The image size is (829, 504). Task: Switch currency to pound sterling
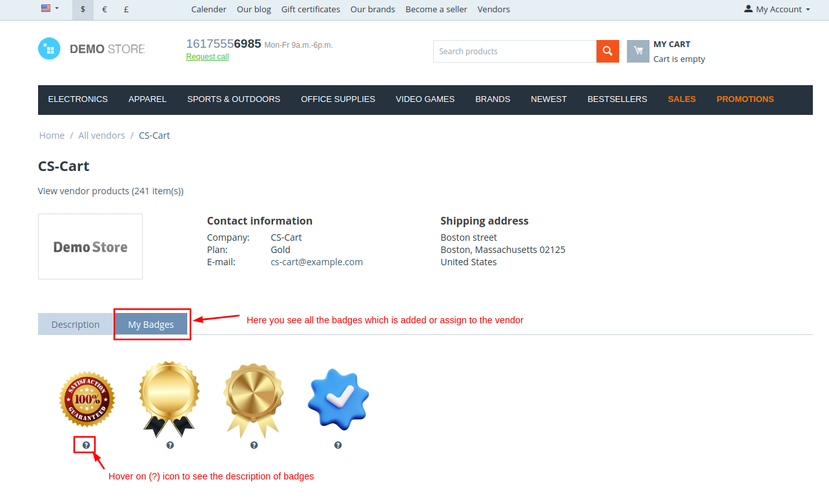click(126, 9)
